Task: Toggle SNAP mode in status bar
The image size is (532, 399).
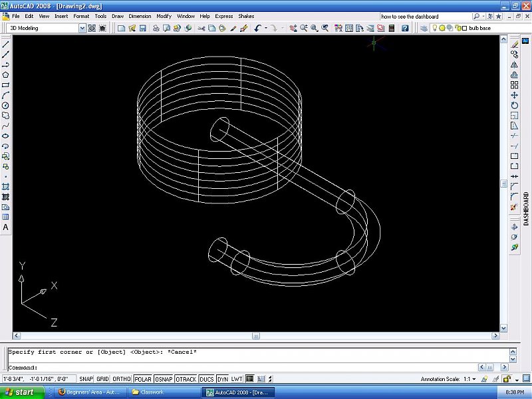Action: coord(86,379)
